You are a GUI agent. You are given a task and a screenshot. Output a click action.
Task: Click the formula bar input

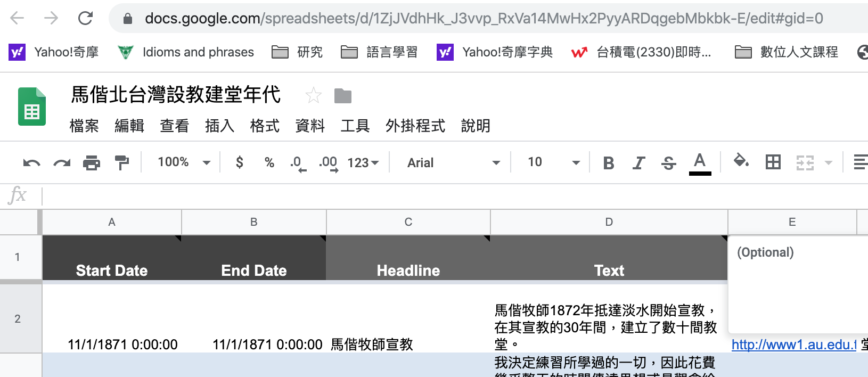point(455,196)
